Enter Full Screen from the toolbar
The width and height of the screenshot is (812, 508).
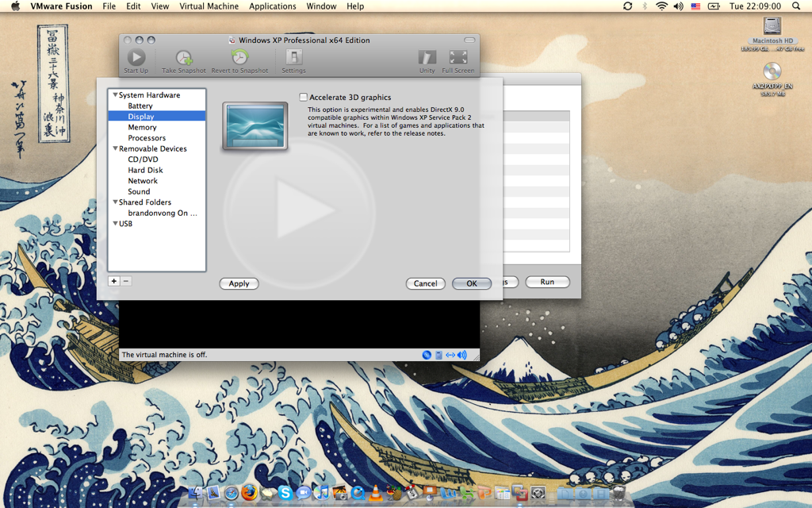tap(458, 61)
